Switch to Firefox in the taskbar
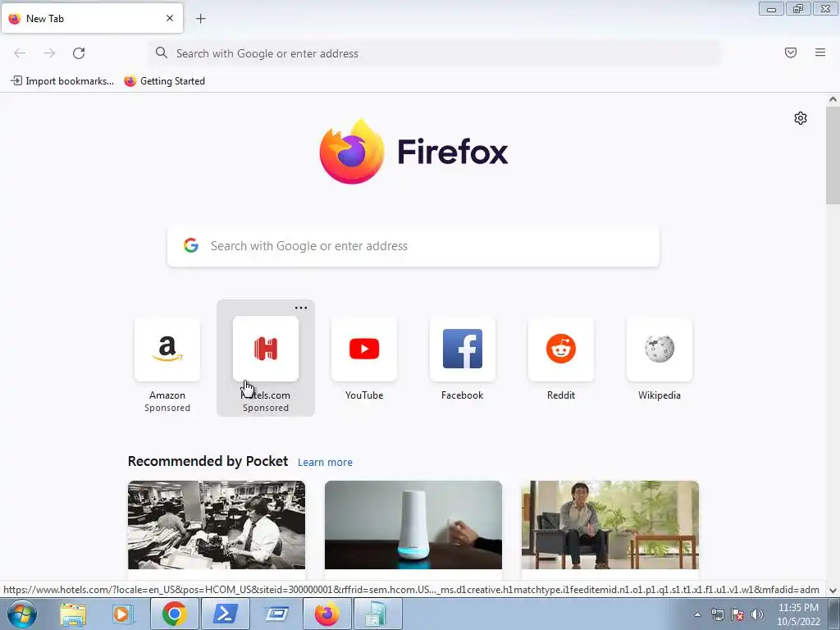The height and width of the screenshot is (630, 840). (x=327, y=614)
